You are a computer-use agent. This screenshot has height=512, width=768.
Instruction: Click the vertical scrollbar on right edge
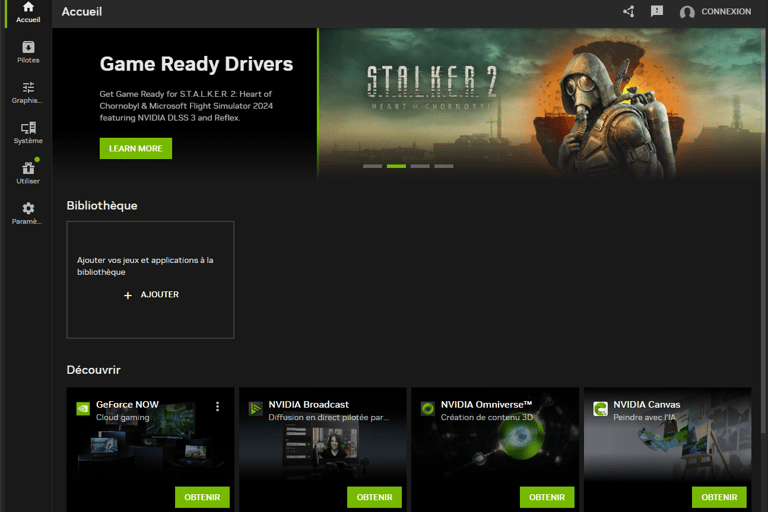[765, 230]
